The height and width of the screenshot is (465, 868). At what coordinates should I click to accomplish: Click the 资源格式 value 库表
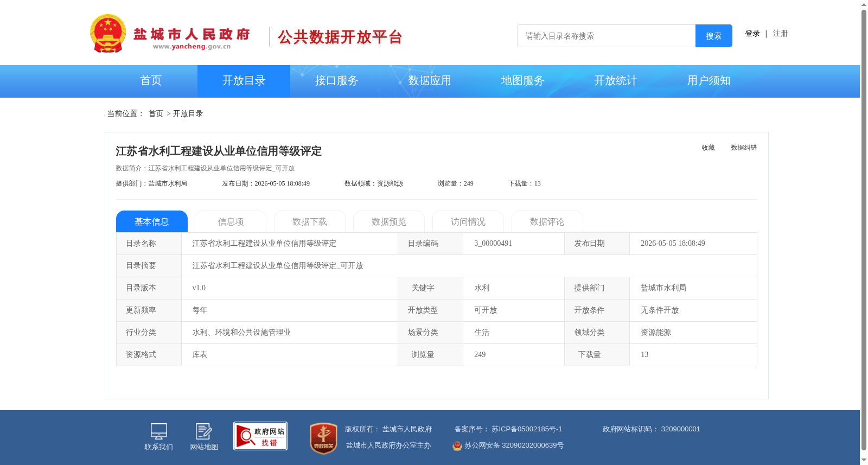coord(200,355)
